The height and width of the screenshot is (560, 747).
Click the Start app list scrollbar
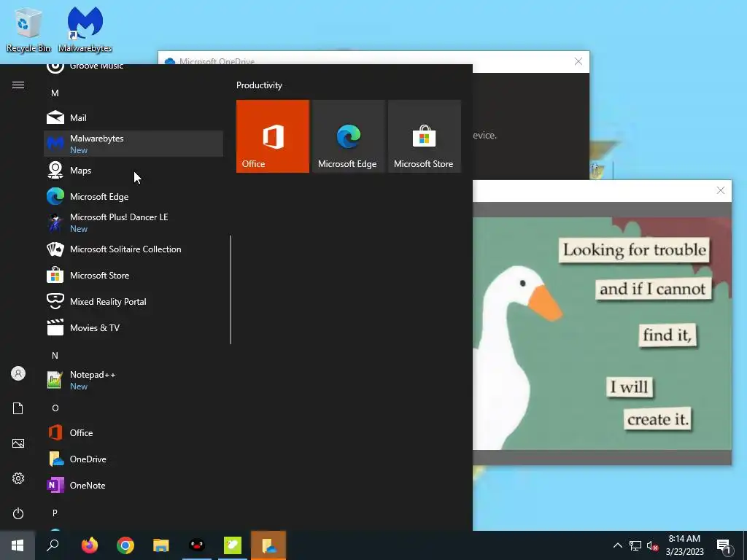231,289
